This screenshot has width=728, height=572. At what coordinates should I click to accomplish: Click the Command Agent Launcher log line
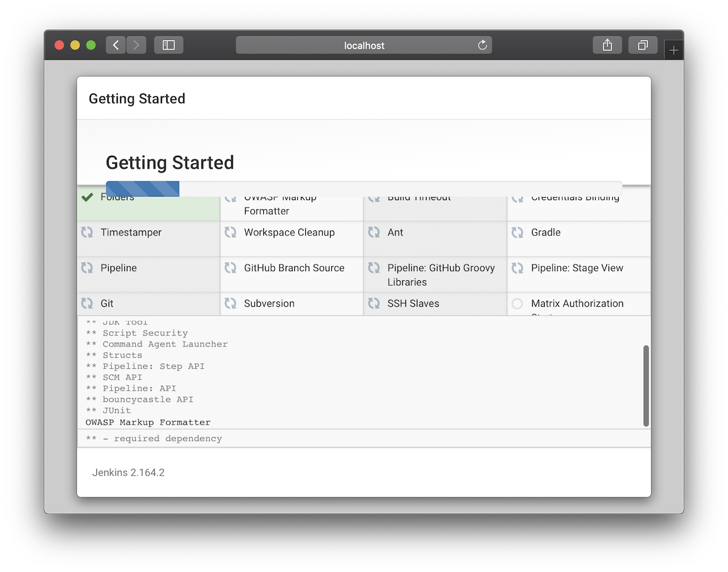tap(157, 344)
